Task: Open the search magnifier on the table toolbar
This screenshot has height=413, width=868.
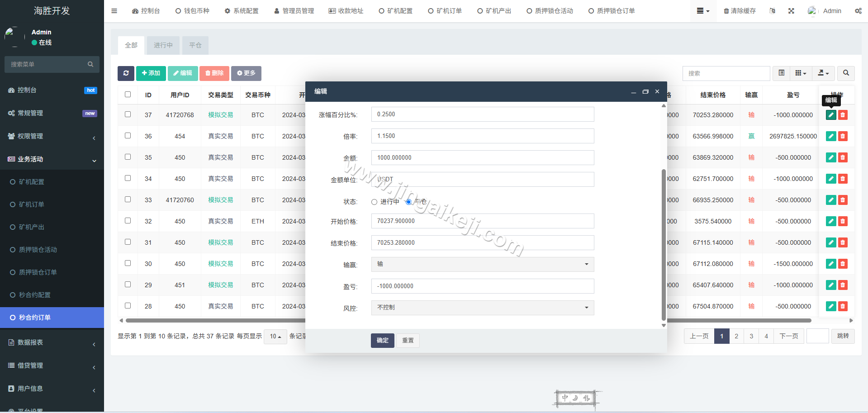Action: pyautogui.click(x=845, y=73)
